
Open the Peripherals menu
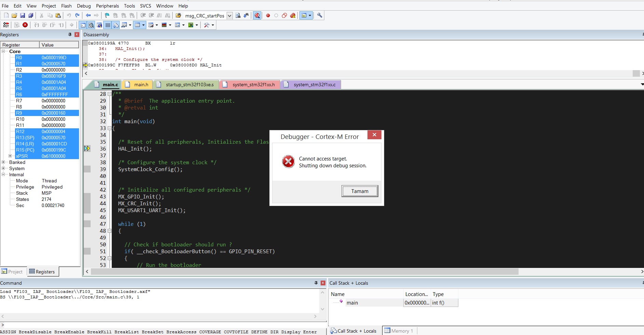point(107,6)
